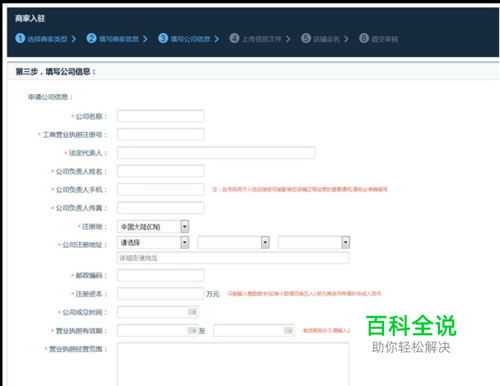Expand the third 公司注册地址 district dropdown
This screenshot has width=500, height=386.
346,242
